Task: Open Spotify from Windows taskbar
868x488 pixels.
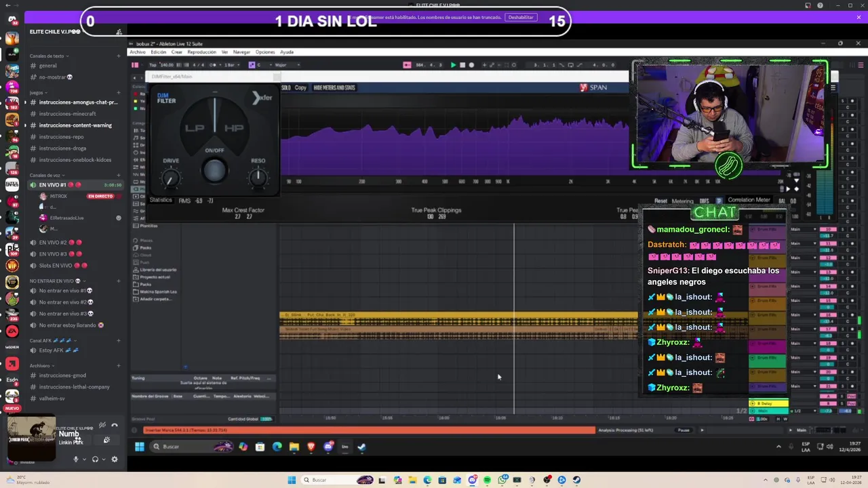Action: (487, 480)
